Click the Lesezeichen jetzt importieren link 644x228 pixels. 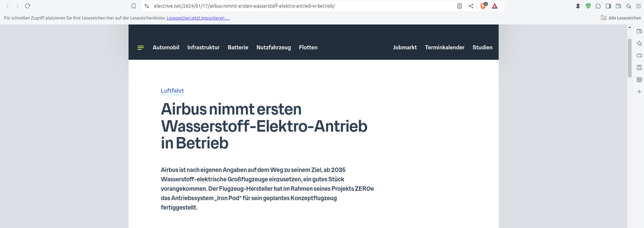pyautogui.click(x=198, y=18)
